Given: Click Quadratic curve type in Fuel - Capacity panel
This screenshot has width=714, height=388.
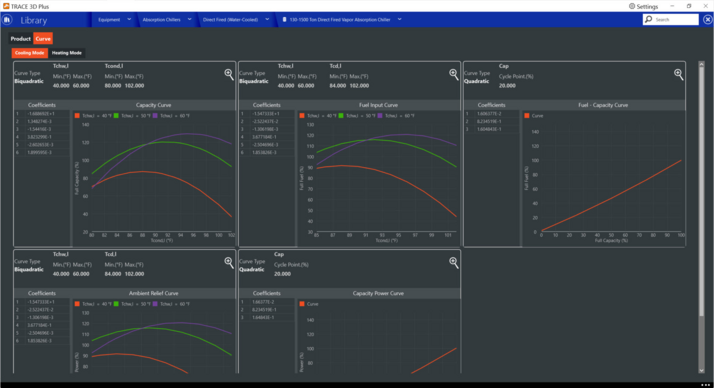Looking at the screenshot, I should click(477, 82).
